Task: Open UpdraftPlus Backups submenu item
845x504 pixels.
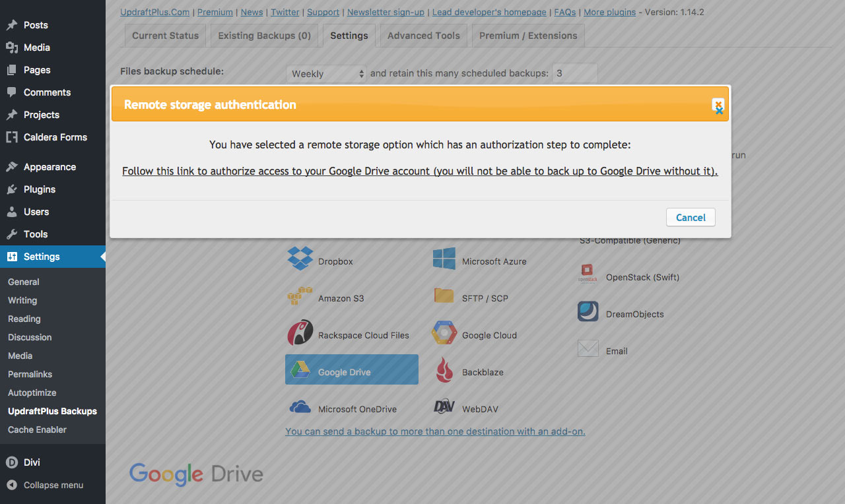Action: coord(52,411)
